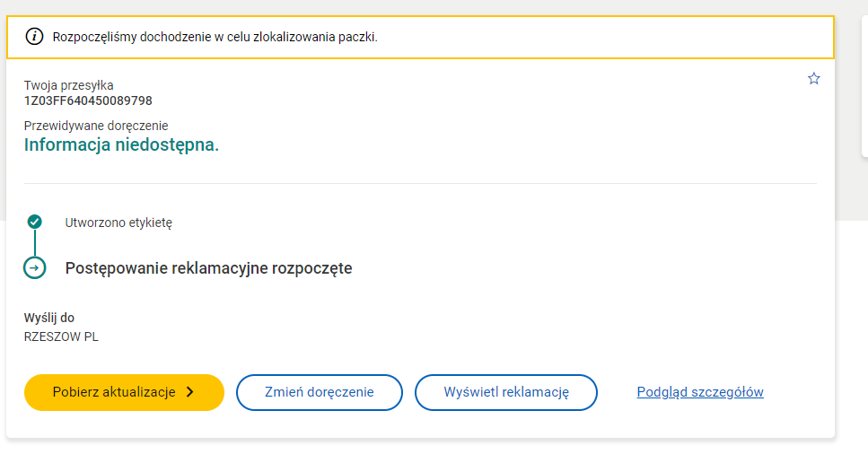Viewport: 868px width, 463px height.
Task: Click the RZESZOW PL destination text
Action: (60, 337)
